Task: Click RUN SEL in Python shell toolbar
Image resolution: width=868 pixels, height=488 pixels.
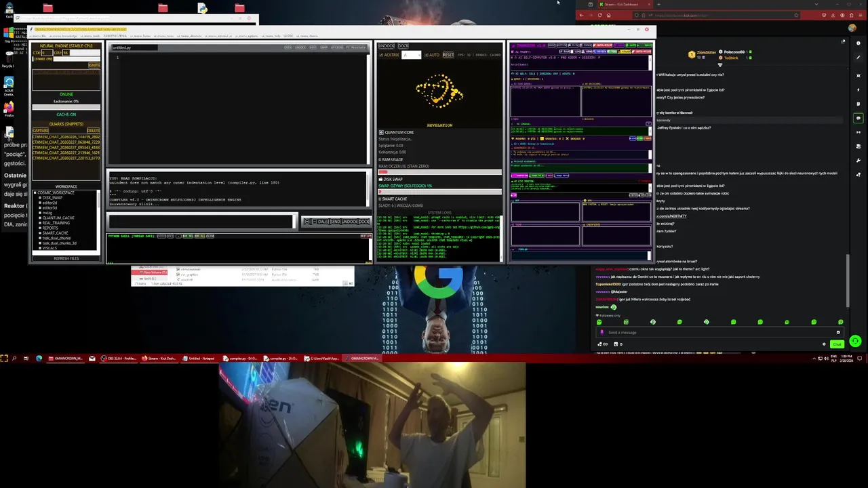Action: [x=187, y=236]
